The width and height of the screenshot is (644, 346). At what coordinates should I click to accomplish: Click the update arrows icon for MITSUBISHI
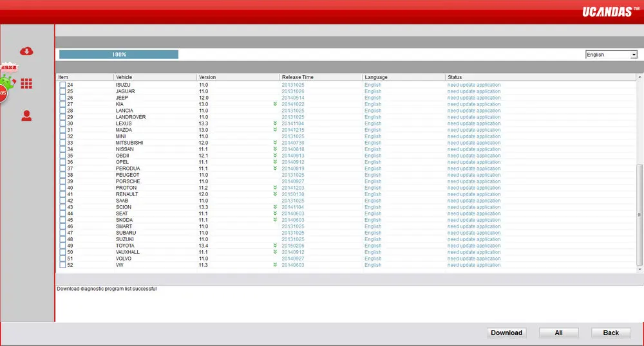pos(275,143)
